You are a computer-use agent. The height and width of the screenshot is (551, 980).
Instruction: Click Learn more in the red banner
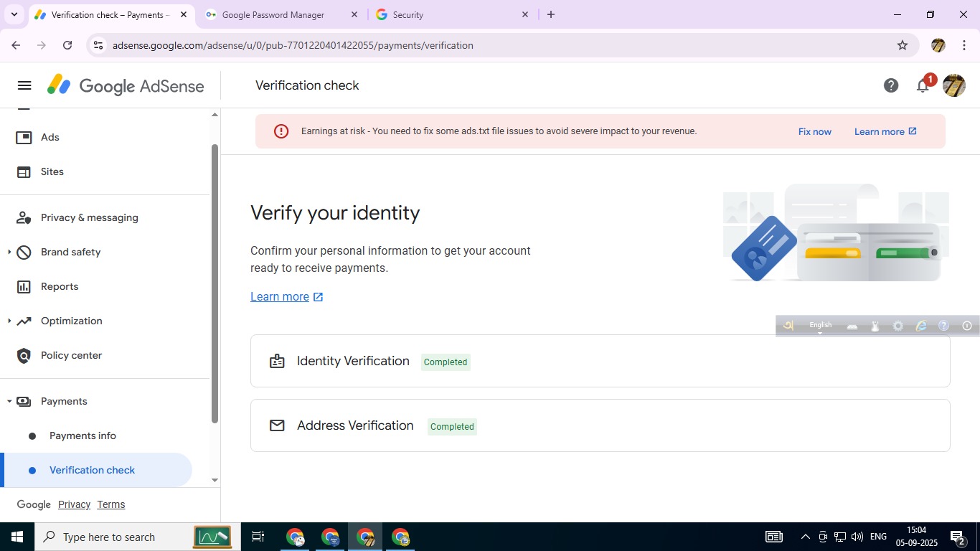click(885, 131)
